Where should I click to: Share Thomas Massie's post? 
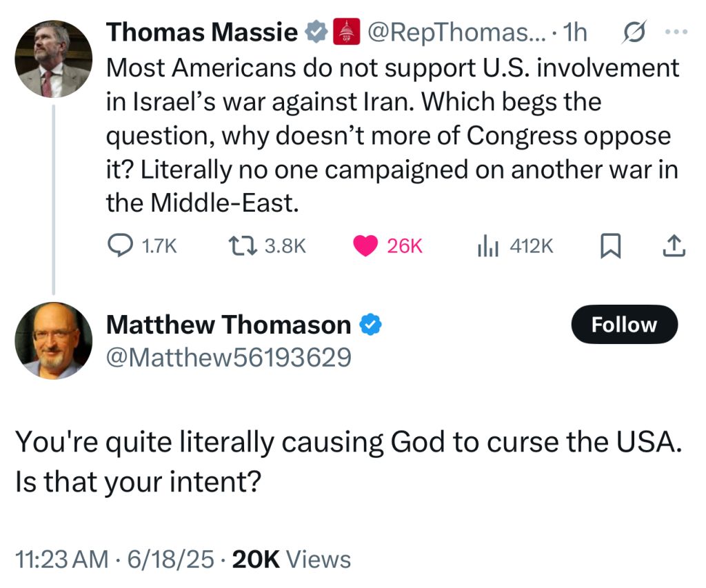point(674,246)
